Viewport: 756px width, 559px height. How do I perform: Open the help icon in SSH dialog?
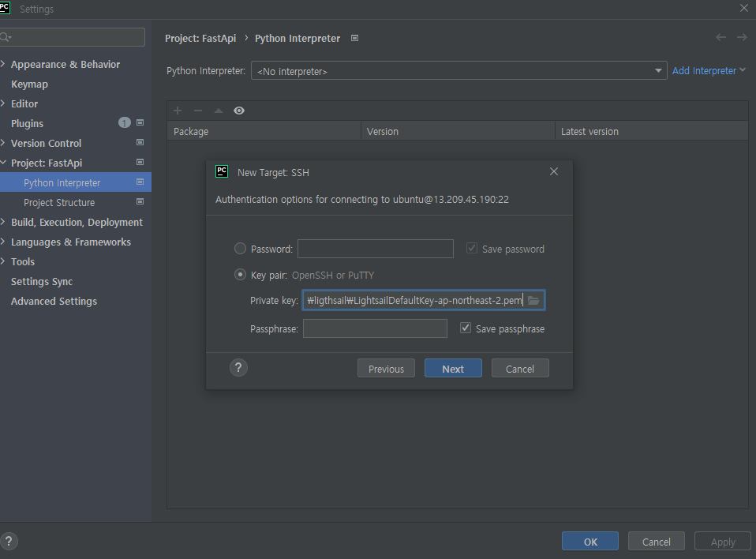coord(238,368)
